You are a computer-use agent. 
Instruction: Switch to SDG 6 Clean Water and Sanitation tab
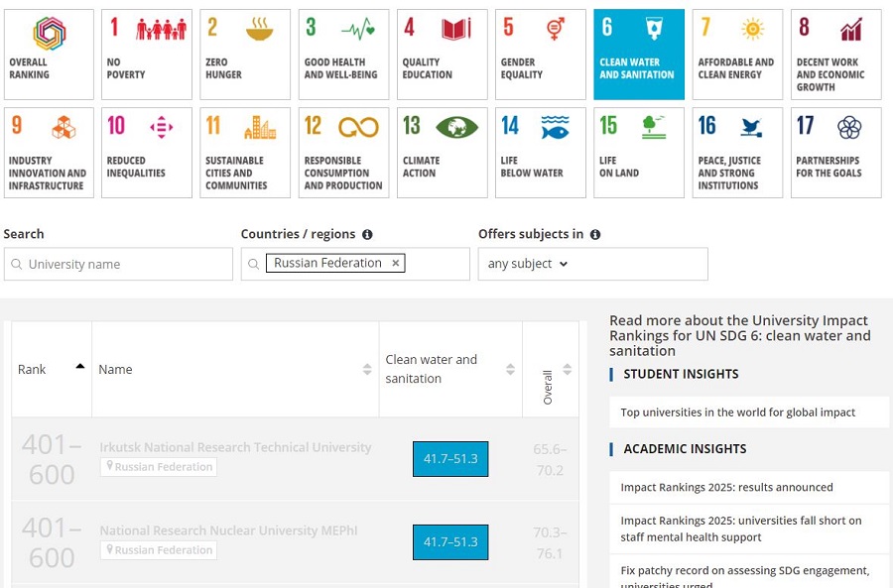(638, 55)
